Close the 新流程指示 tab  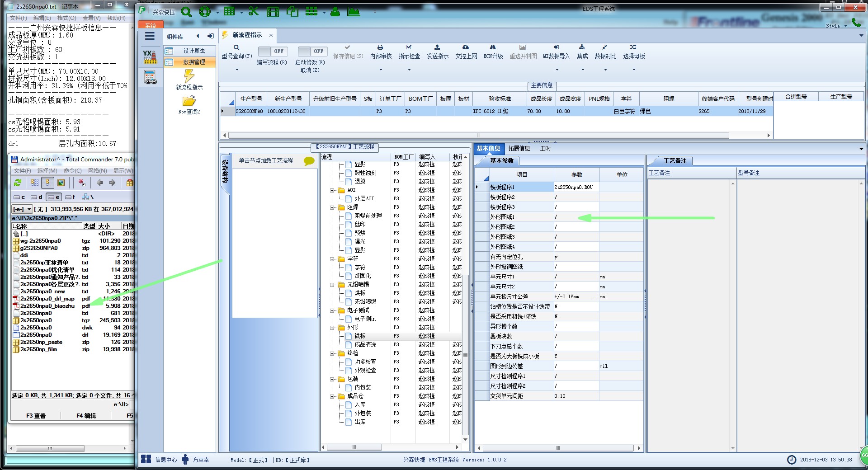pyautogui.click(x=271, y=35)
